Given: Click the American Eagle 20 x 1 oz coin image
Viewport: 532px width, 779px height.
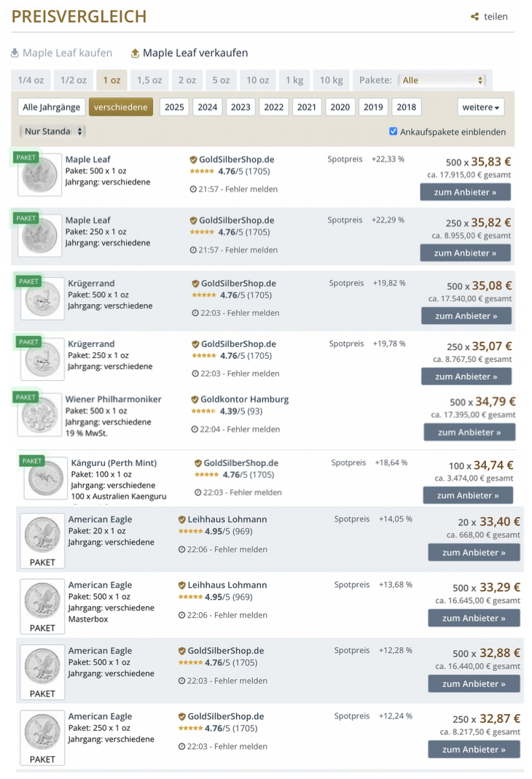Looking at the screenshot, I should tap(42, 535).
